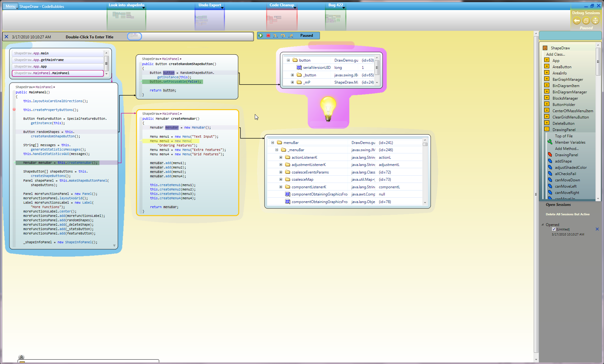Click Add Class... in ShapeDraw tree
The height and width of the screenshot is (364, 604).
556,54
